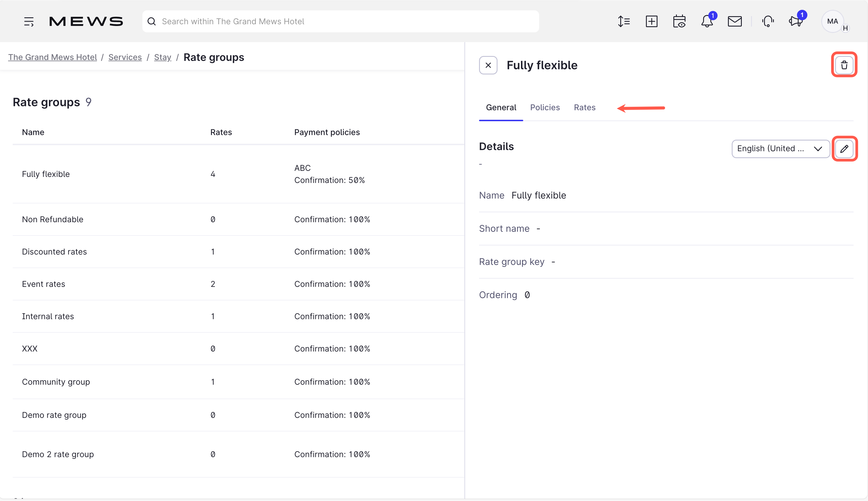
Task: Open the profile avatar marked MA
Action: coord(832,21)
